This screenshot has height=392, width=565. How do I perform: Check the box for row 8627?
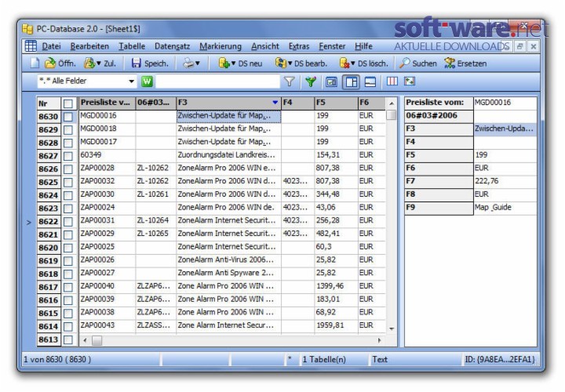(67, 156)
